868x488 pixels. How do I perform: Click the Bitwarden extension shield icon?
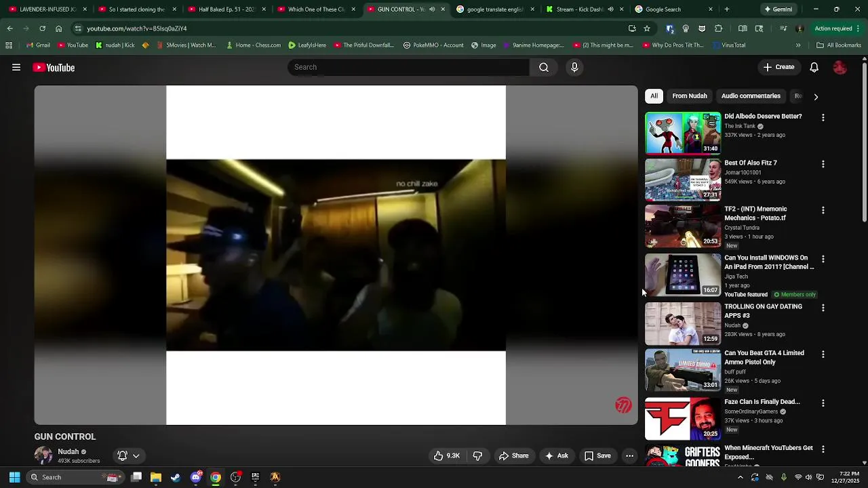(670, 28)
